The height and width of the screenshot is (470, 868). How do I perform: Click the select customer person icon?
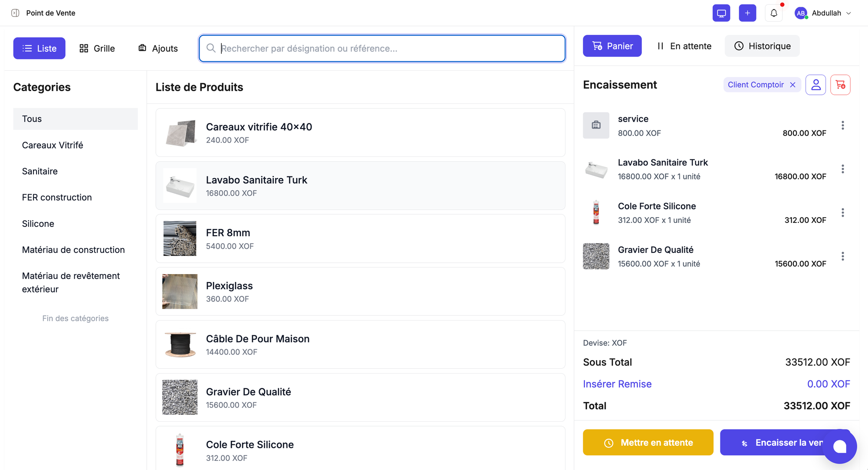pos(815,85)
